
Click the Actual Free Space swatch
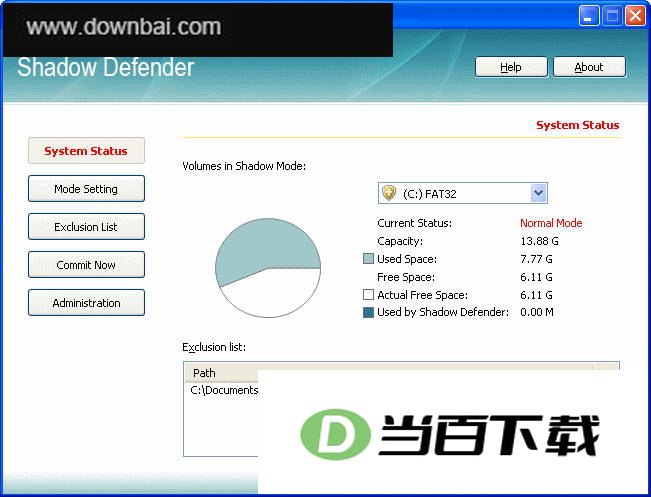coord(368,295)
